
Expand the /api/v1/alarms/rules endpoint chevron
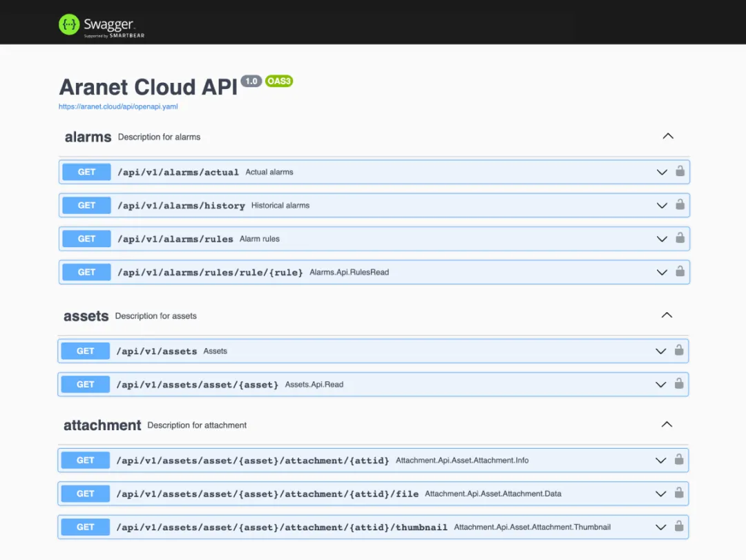pyautogui.click(x=662, y=239)
